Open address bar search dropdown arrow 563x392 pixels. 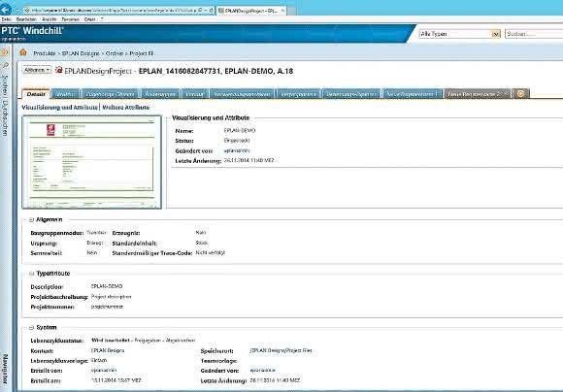coord(205,11)
